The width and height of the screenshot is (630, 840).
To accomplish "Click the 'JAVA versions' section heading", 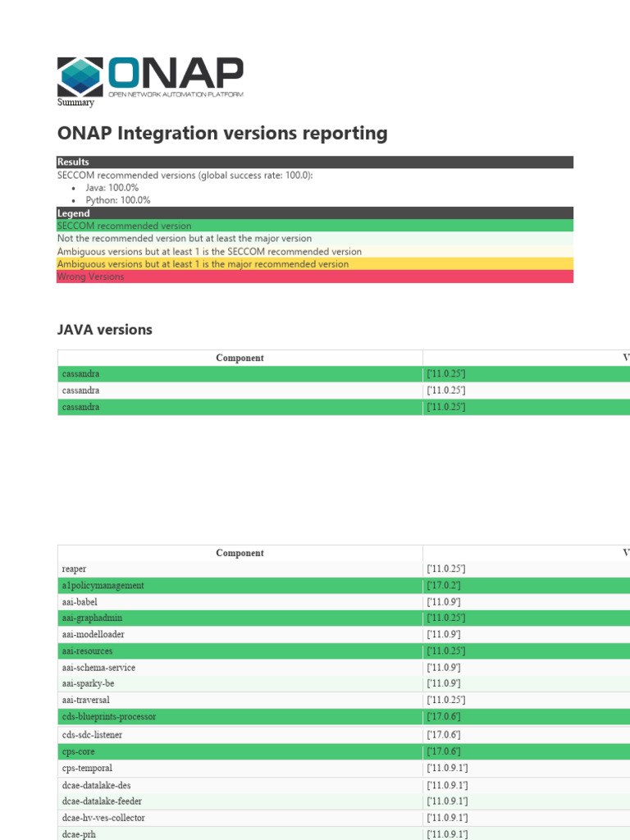I will coord(104,330).
